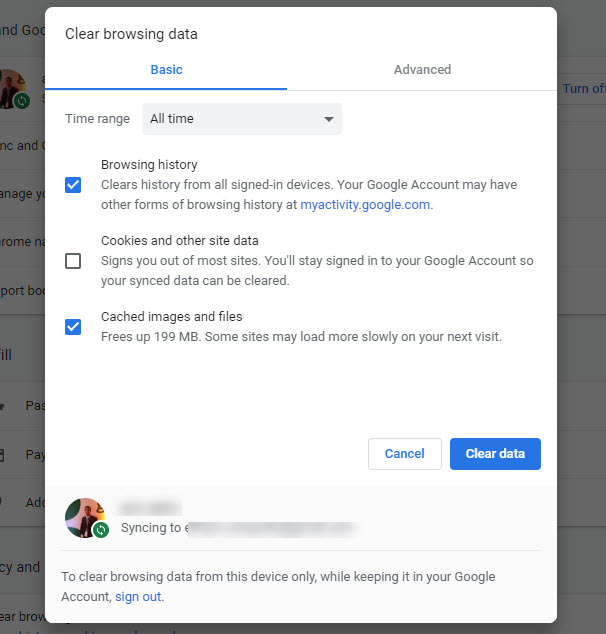606x634 pixels.
Task: Open the myactivity.google.com link
Action: [365, 205]
